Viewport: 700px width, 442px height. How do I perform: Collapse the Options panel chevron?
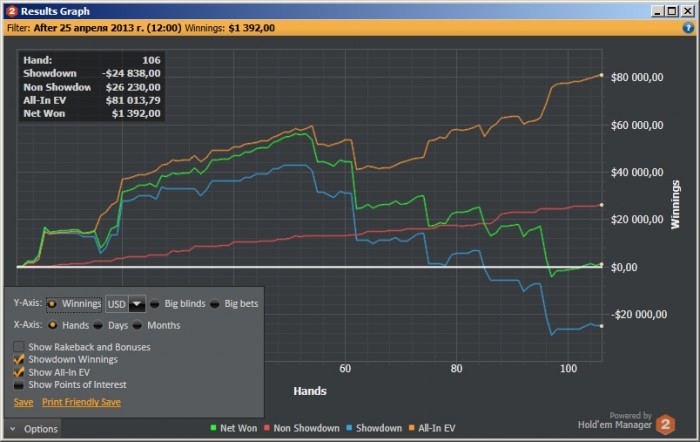tap(12, 429)
